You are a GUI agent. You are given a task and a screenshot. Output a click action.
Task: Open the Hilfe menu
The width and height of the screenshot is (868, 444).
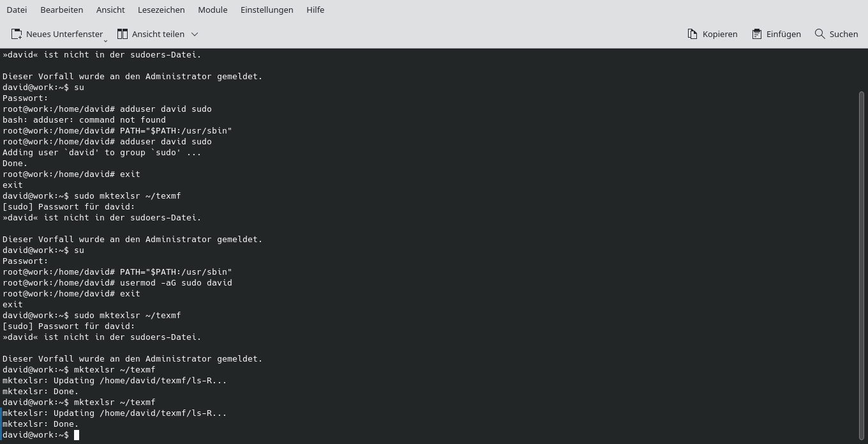click(x=315, y=10)
